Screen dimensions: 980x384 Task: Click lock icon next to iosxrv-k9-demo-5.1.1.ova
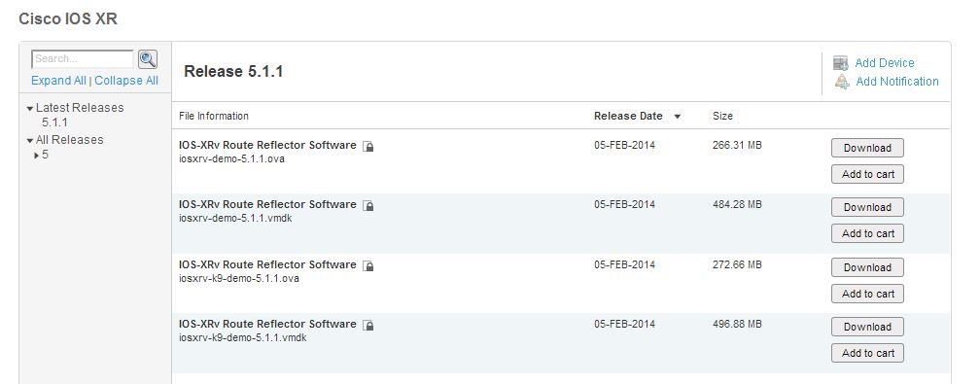pos(368,265)
